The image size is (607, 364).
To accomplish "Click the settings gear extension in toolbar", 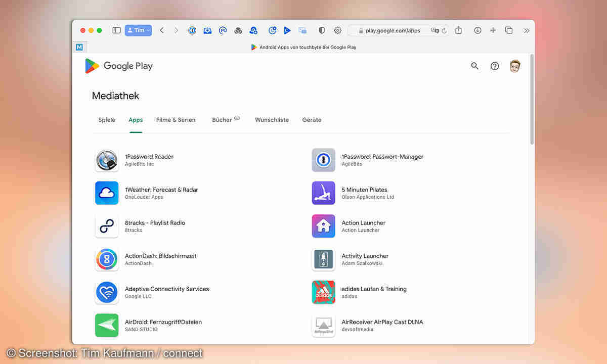I will coord(337,30).
